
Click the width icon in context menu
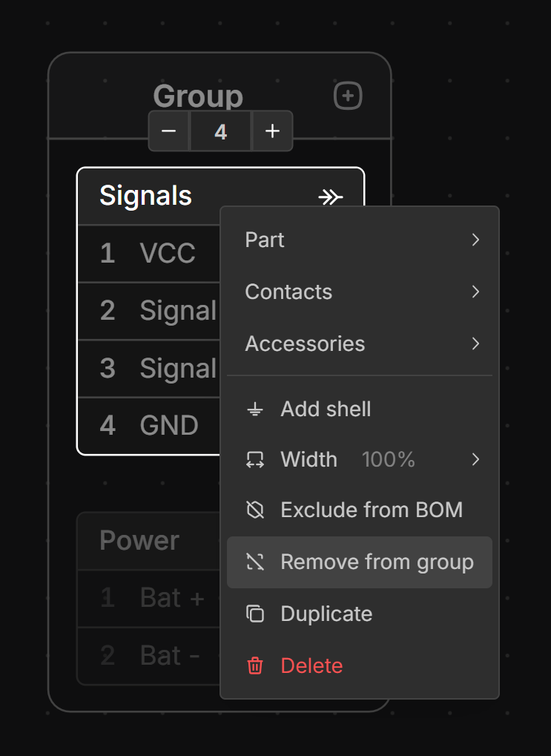pos(255,460)
